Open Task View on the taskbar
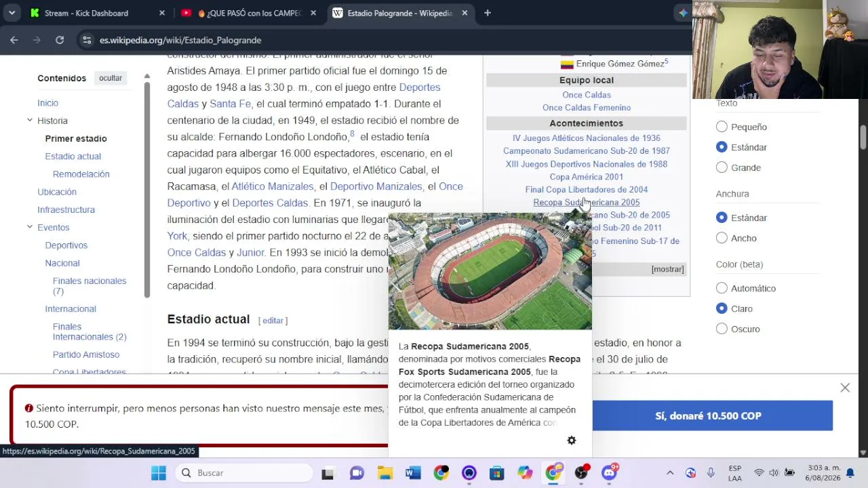Image resolution: width=868 pixels, height=488 pixels. click(328, 473)
